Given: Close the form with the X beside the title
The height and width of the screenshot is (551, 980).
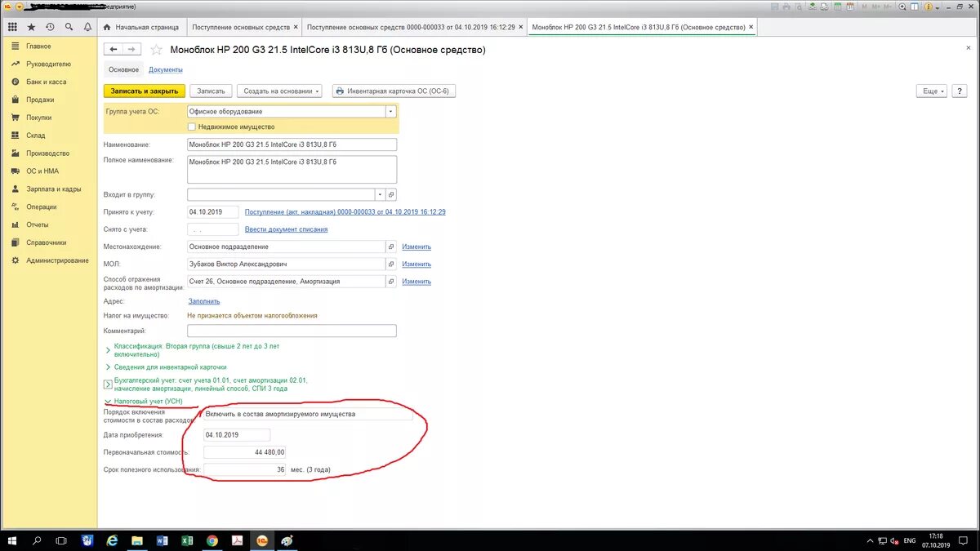Looking at the screenshot, I should [x=968, y=48].
